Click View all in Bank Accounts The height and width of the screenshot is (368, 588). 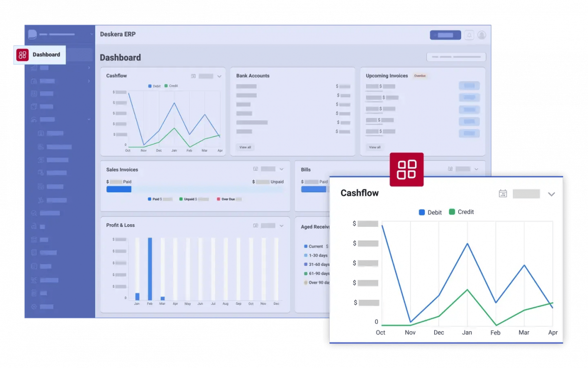pos(245,147)
